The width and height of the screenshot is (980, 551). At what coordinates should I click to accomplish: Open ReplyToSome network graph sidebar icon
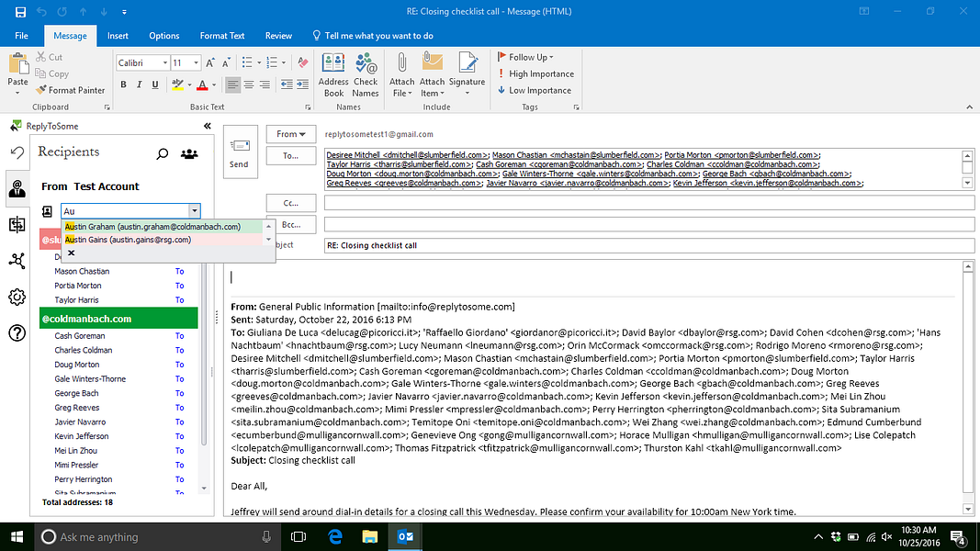click(x=17, y=261)
